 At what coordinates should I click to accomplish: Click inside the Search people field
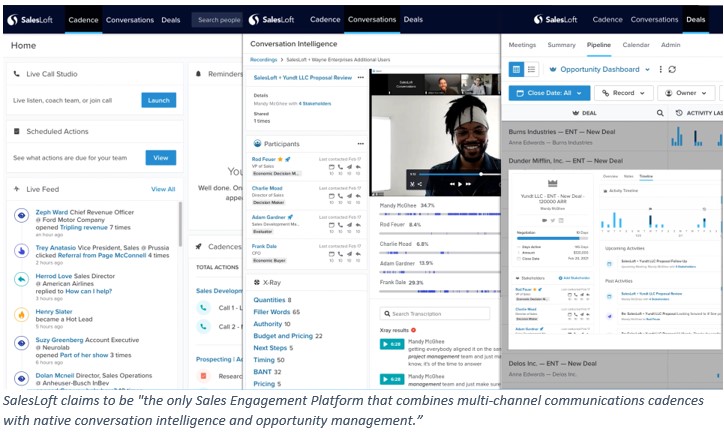point(217,20)
